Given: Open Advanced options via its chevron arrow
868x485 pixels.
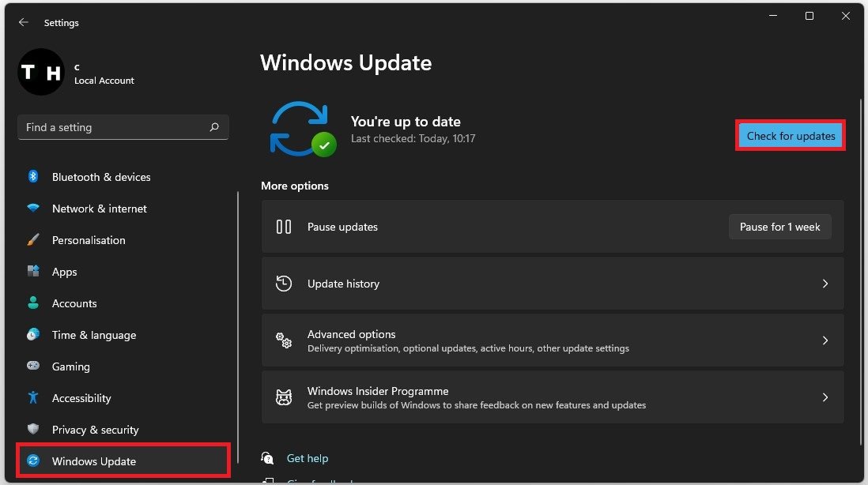Looking at the screenshot, I should 825,340.
